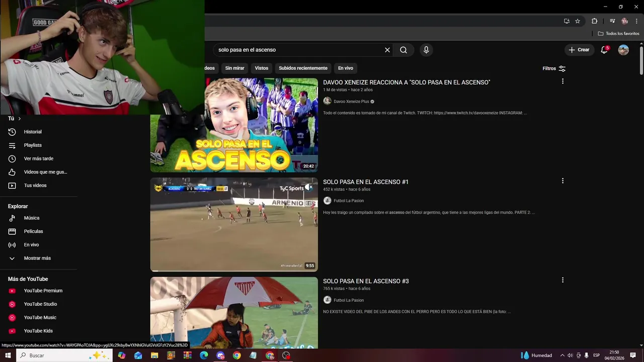Open the Filtros options
The height and width of the screenshot is (362, 644).
(554, 68)
